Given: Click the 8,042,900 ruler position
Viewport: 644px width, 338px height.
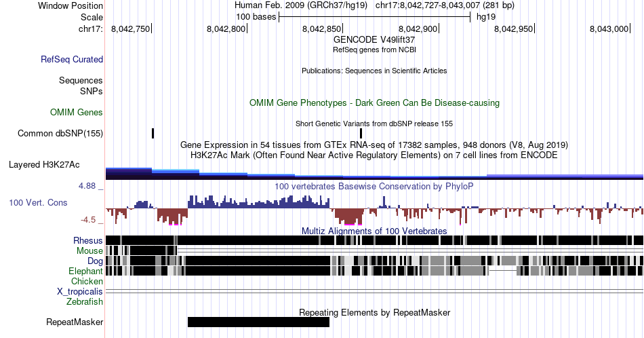Looking at the screenshot, I should 418,29.
